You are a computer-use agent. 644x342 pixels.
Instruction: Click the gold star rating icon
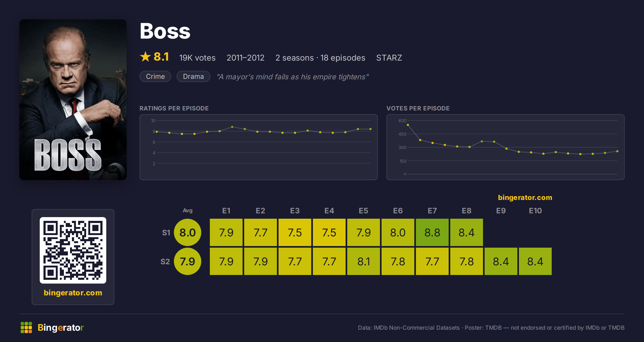[145, 57]
